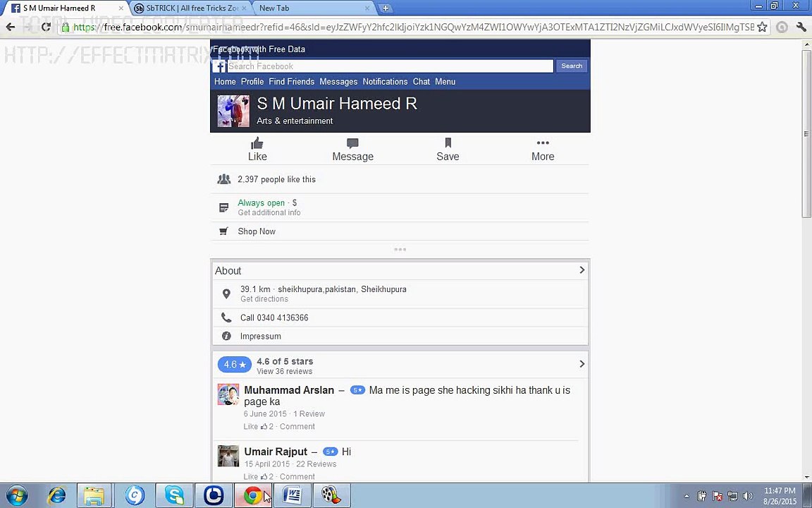812x508 pixels.
Task: Click the blue Search button
Action: tap(572, 66)
